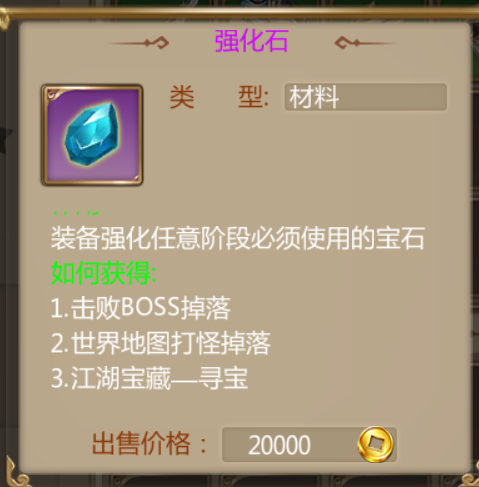This screenshot has width=479, height=487.
Task: Click the 类型 label
Action: (219, 97)
